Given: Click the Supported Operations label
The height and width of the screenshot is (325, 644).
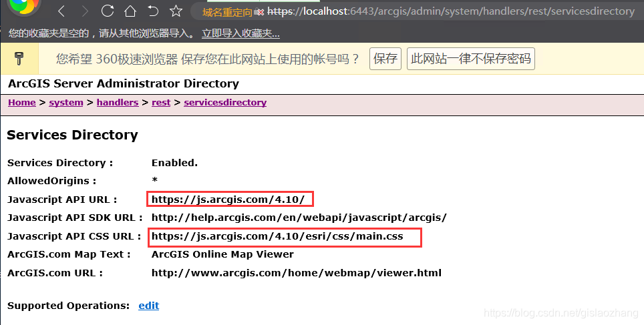Looking at the screenshot, I should coord(69,306).
